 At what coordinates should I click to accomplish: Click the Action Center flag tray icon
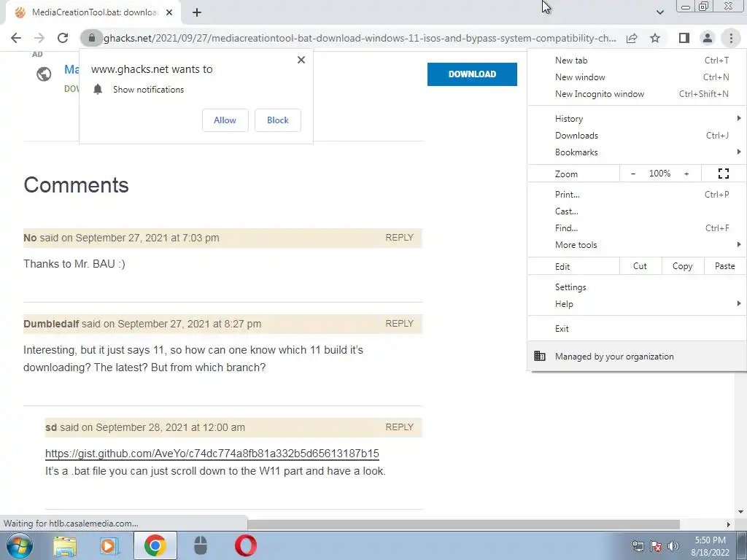tap(656, 546)
